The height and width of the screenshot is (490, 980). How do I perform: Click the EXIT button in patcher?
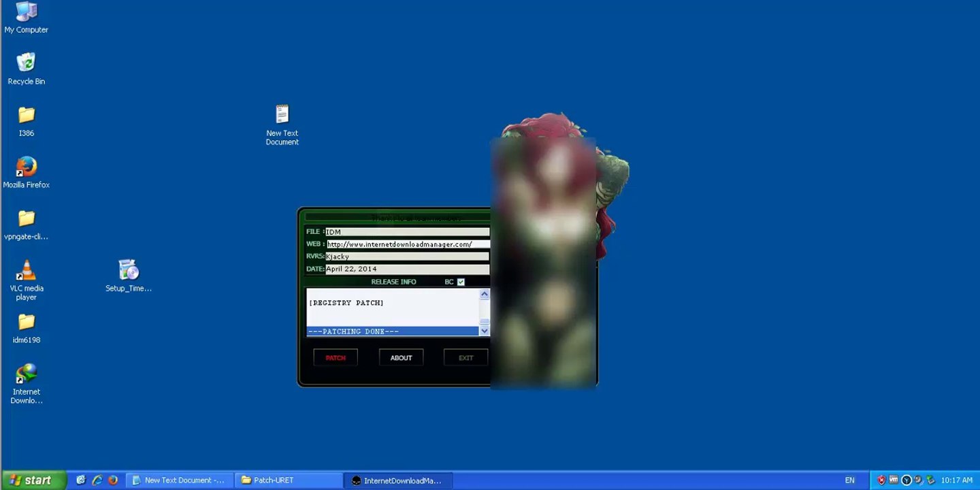click(465, 358)
